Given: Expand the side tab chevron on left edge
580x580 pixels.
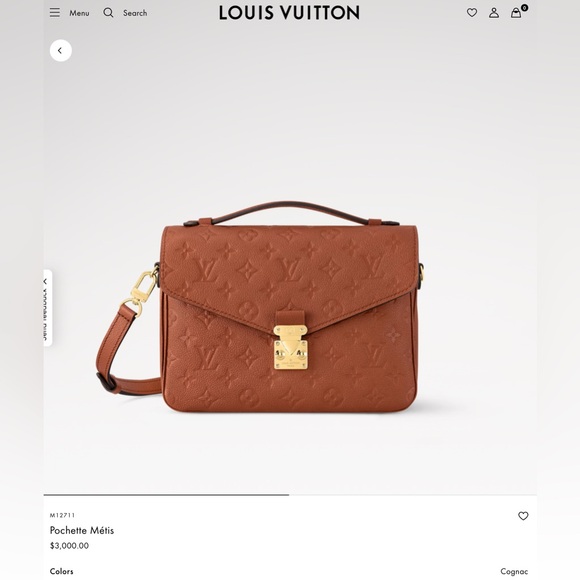Looking at the screenshot, I should click(45, 281).
